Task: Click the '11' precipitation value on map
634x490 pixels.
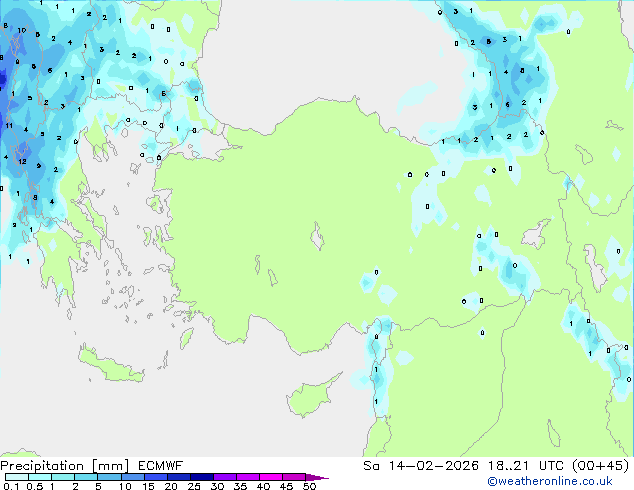Action: tap(9, 126)
